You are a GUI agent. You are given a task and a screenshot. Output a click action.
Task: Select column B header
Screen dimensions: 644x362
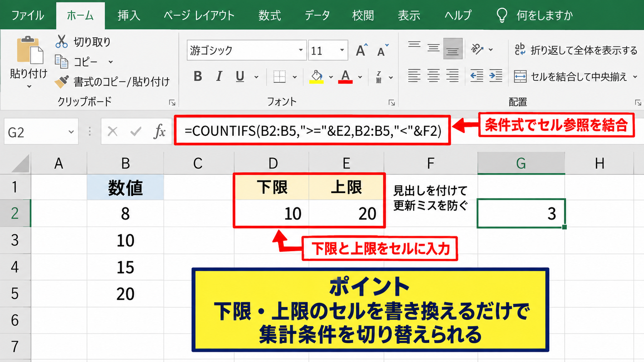point(126,163)
